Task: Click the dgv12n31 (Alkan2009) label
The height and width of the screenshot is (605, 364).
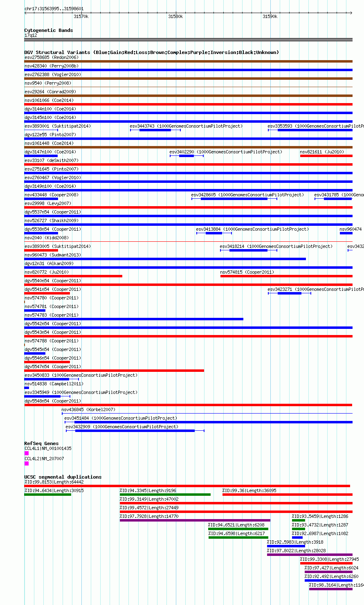Action: [x=49, y=263]
